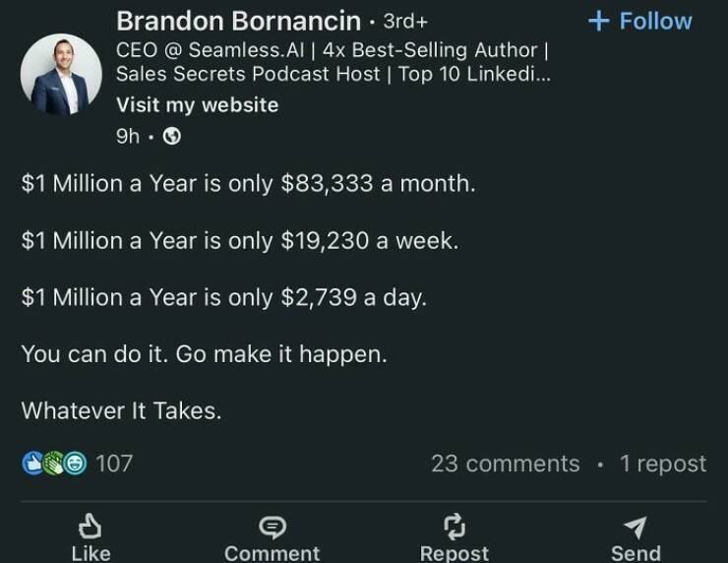Click the CEO @ Seamless.AI headline

[x=333, y=62]
